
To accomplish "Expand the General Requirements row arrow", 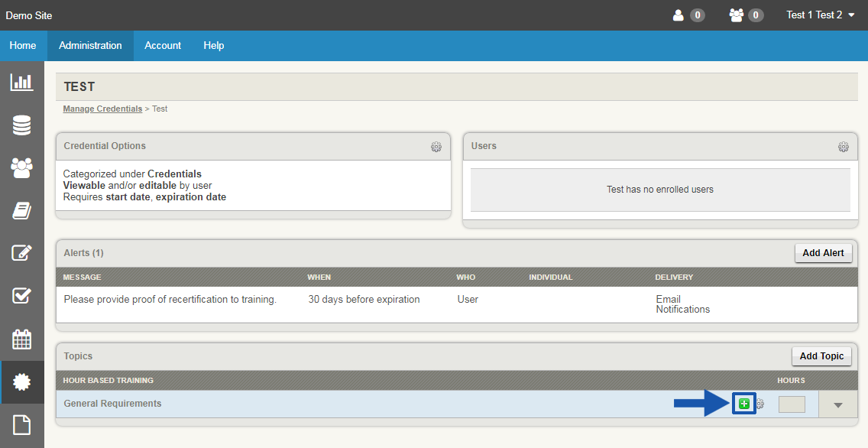I will (x=838, y=404).
